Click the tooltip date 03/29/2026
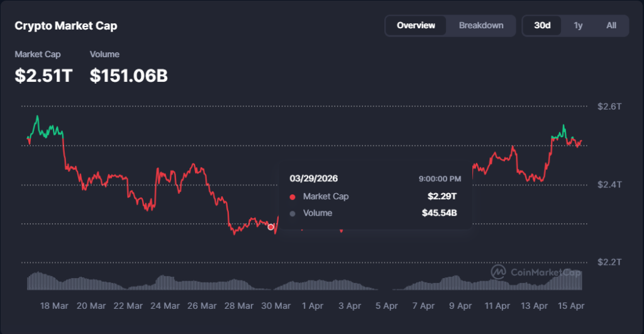This screenshot has height=334, width=644. [x=313, y=179]
